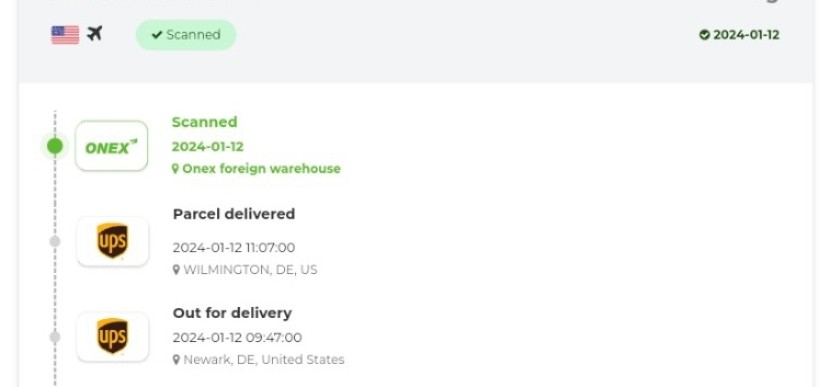Click UPS logo for Parcel delivered
This screenshot has width=833, height=387.
click(112, 241)
